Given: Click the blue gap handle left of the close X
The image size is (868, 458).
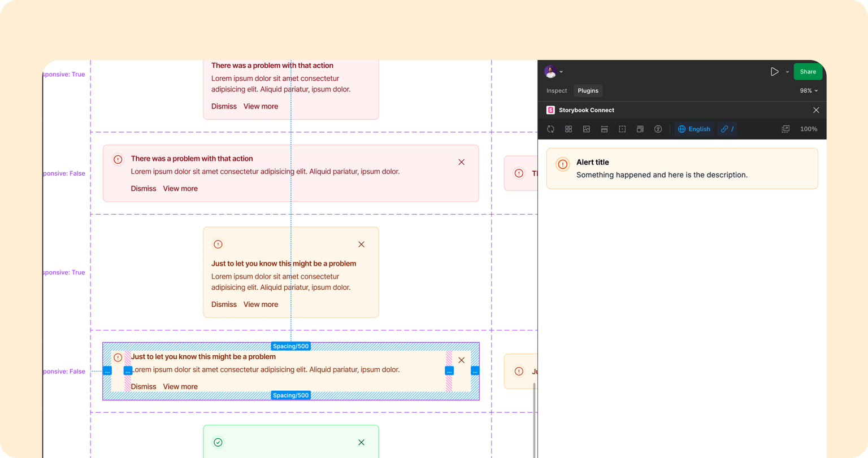Looking at the screenshot, I should [449, 371].
